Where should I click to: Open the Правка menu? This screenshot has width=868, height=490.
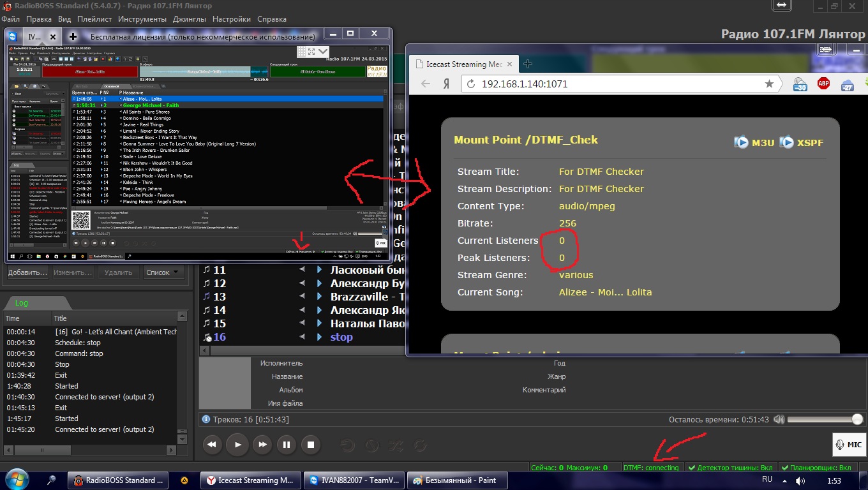[40, 19]
